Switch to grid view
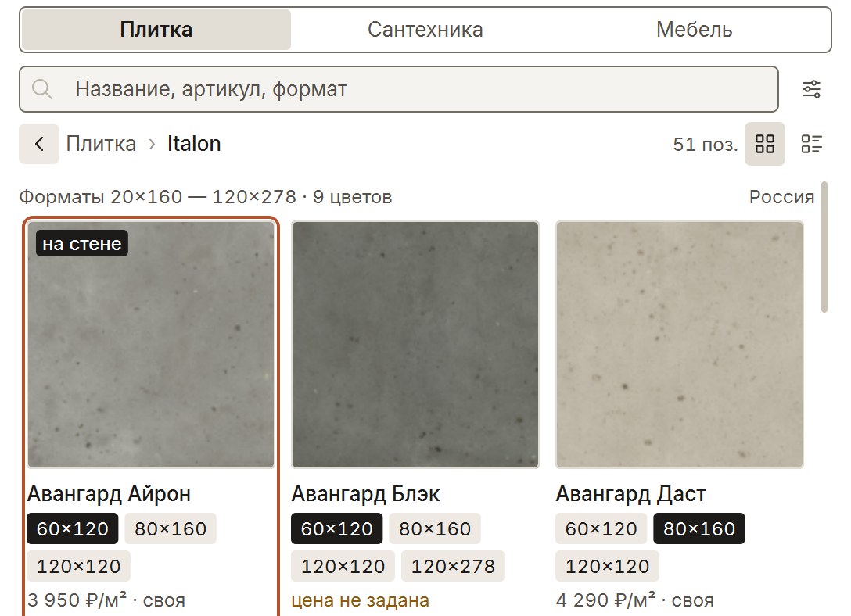 pyautogui.click(x=765, y=144)
